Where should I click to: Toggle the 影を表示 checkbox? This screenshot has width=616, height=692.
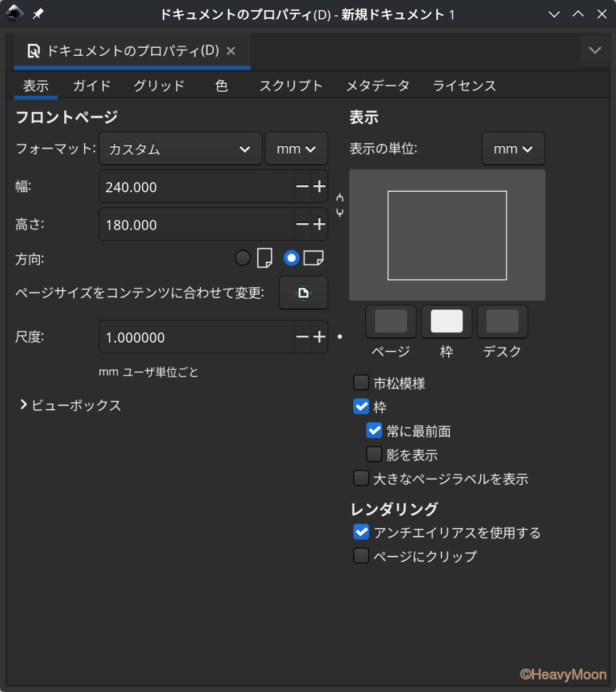374,455
